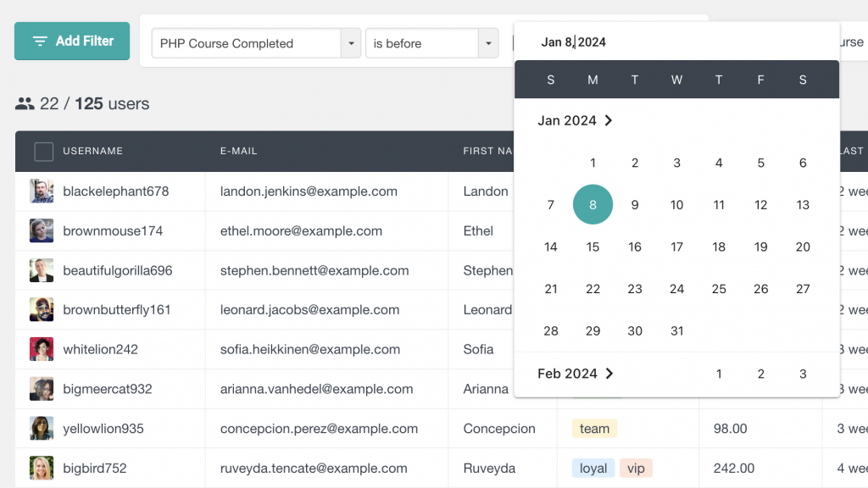Select February 2 in the calendar
This screenshot has height=488, width=868.
[760, 374]
